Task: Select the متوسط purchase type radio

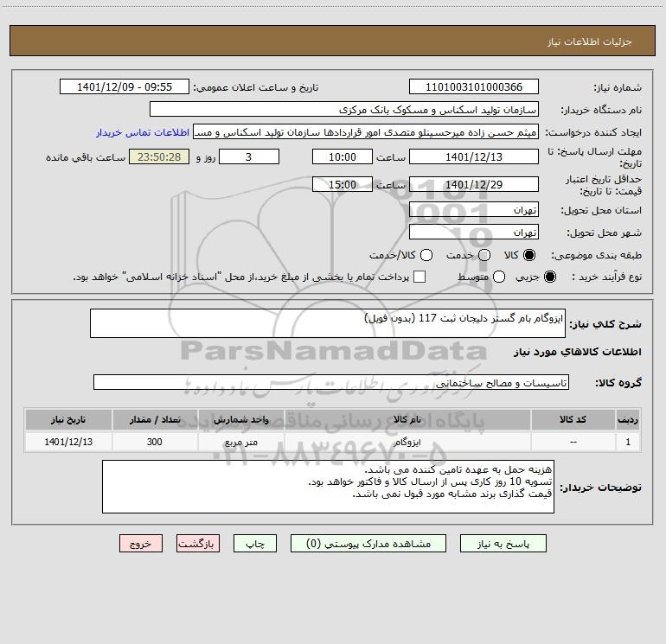Action: point(499,277)
